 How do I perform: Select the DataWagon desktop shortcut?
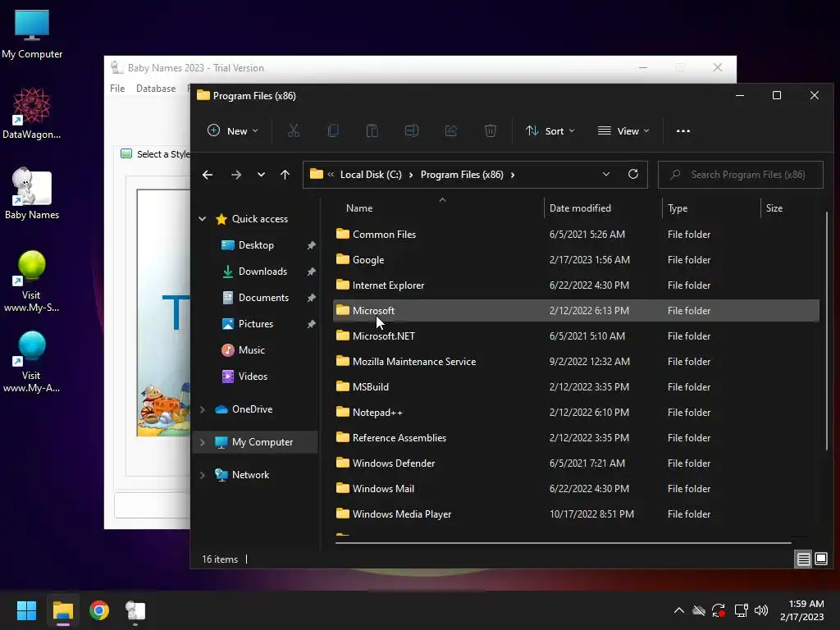[x=32, y=113]
